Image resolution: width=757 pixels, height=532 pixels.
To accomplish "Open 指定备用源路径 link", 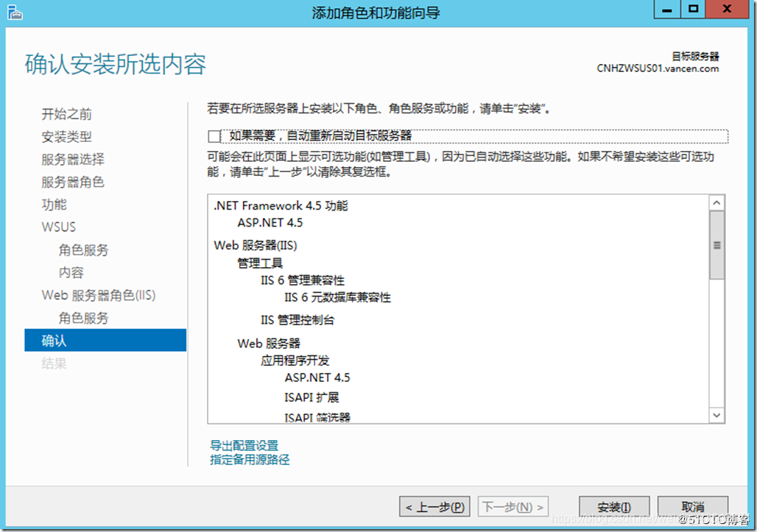I will coord(250,460).
